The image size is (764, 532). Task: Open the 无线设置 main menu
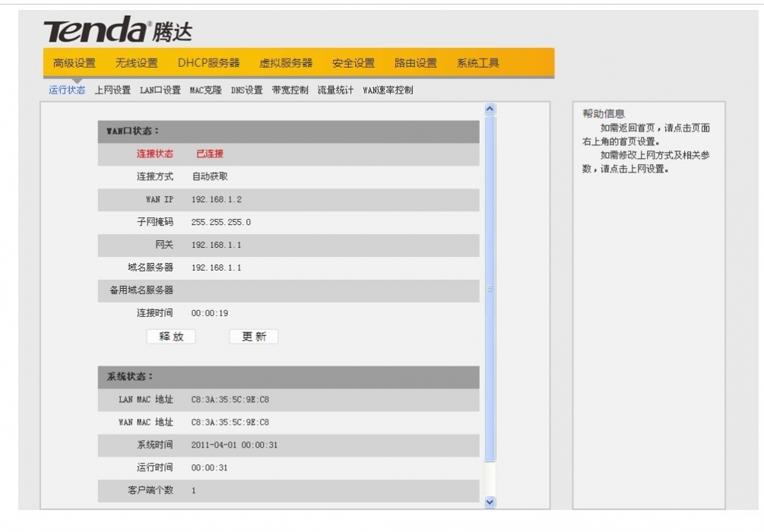click(137, 63)
